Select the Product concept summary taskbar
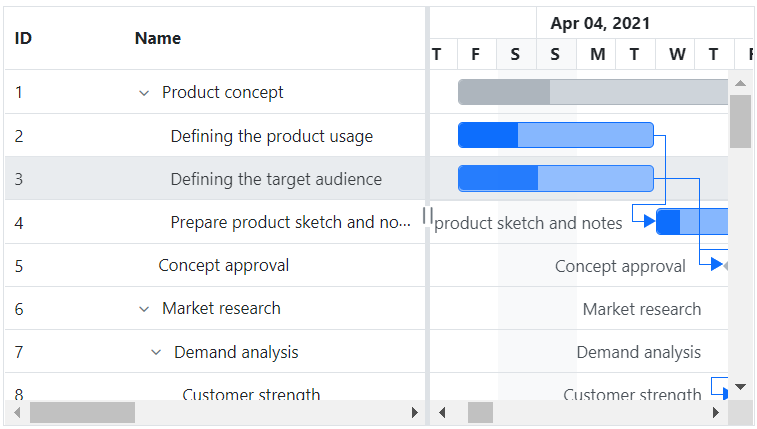The height and width of the screenshot is (429, 757). (x=592, y=92)
